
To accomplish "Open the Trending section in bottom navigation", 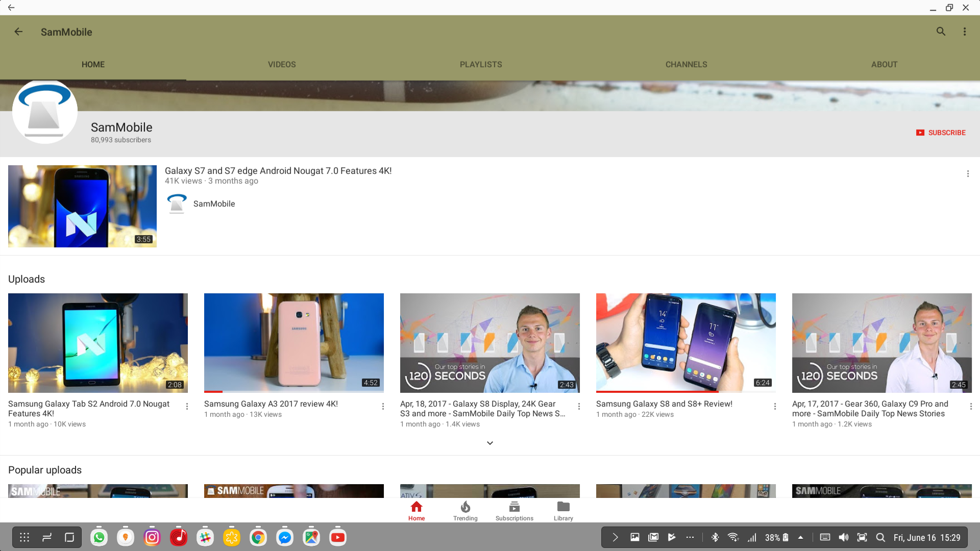I will 465,511.
